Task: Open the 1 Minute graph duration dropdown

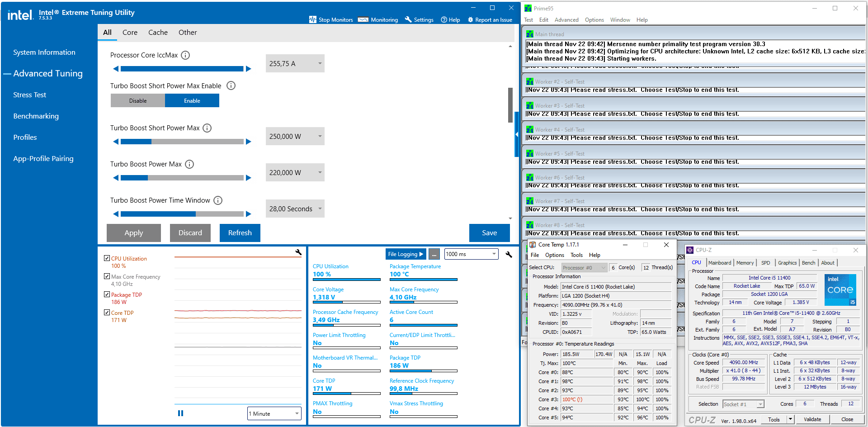Action: [x=274, y=413]
